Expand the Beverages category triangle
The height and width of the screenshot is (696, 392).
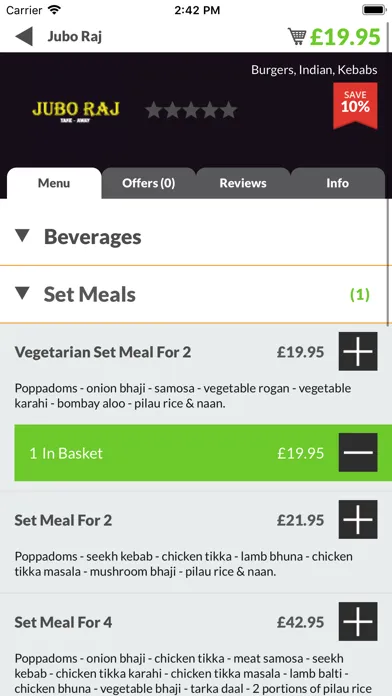(x=22, y=236)
